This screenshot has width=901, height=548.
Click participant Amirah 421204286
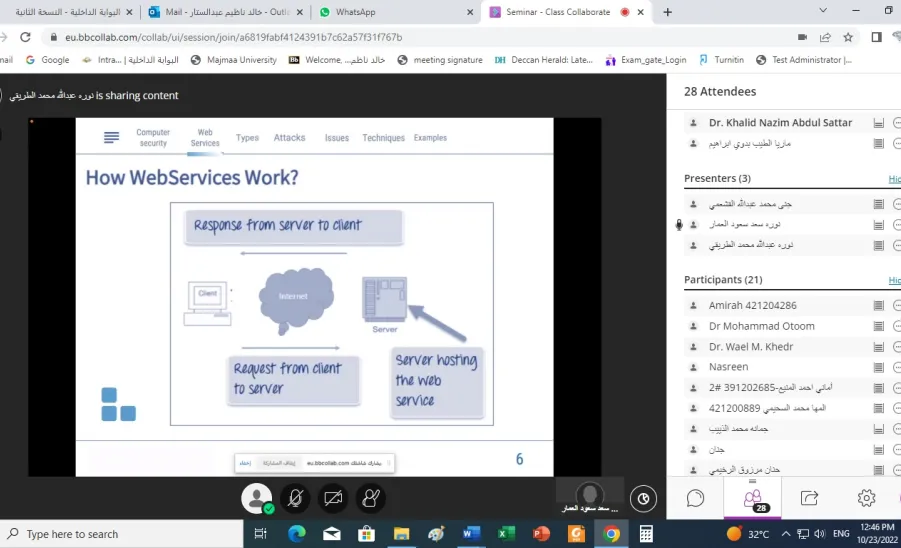(x=753, y=305)
